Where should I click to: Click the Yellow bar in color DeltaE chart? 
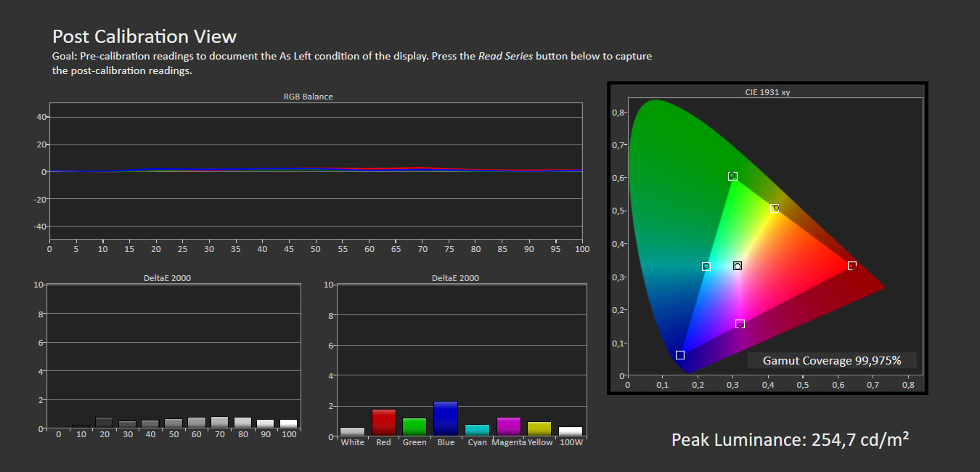click(539, 428)
